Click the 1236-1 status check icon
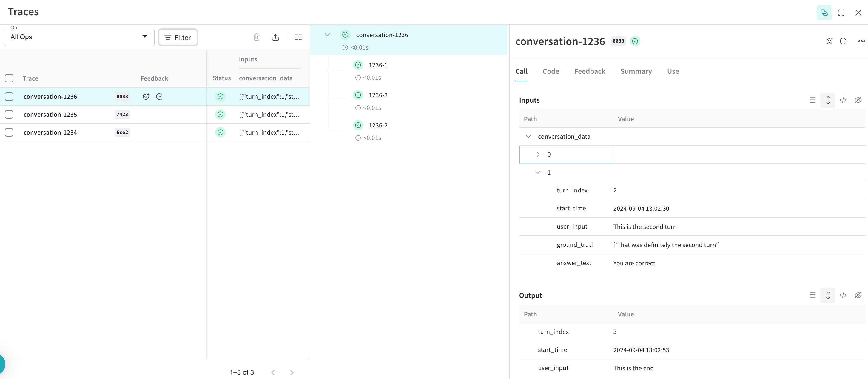This screenshot has width=868, height=379. point(358,65)
